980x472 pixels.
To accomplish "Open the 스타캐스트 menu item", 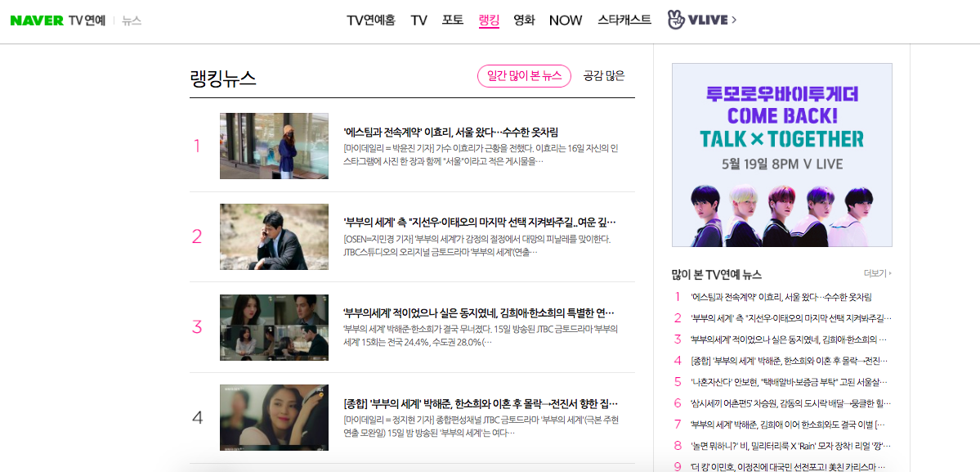I will click(624, 20).
